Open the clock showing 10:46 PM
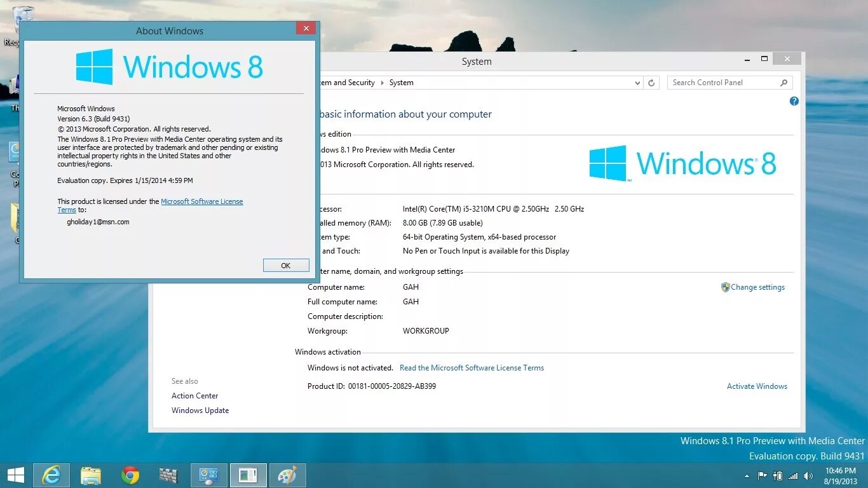Image resolution: width=868 pixels, height=488 pixels. click(840, 476)
